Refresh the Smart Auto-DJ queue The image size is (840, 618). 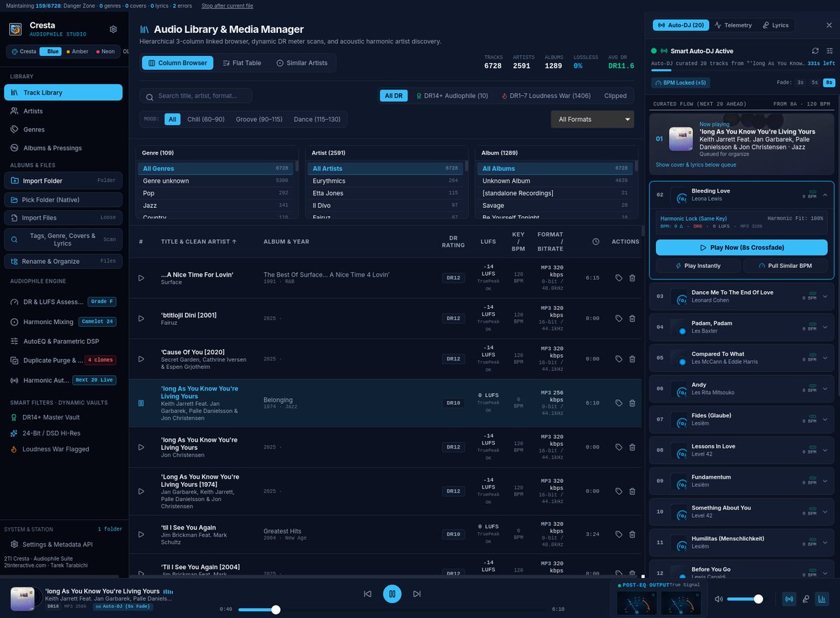point(815,51)
